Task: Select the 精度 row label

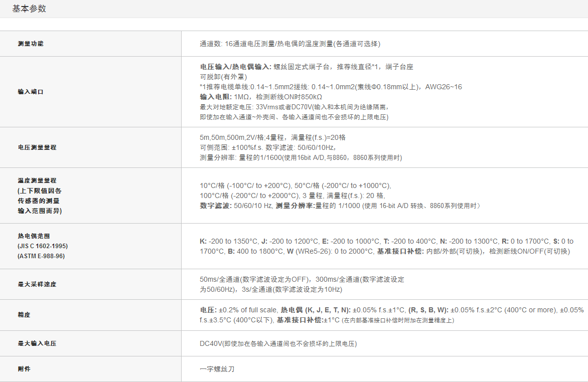Action: tap(24, 315)
